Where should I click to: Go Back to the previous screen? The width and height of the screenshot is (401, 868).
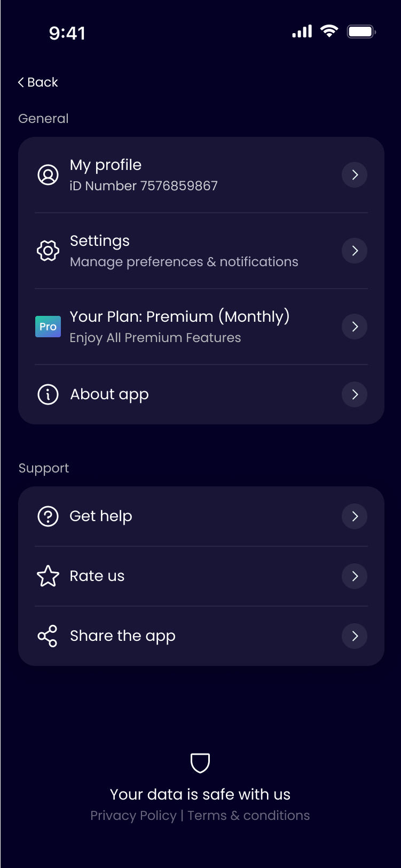click(x=38, y=82)
